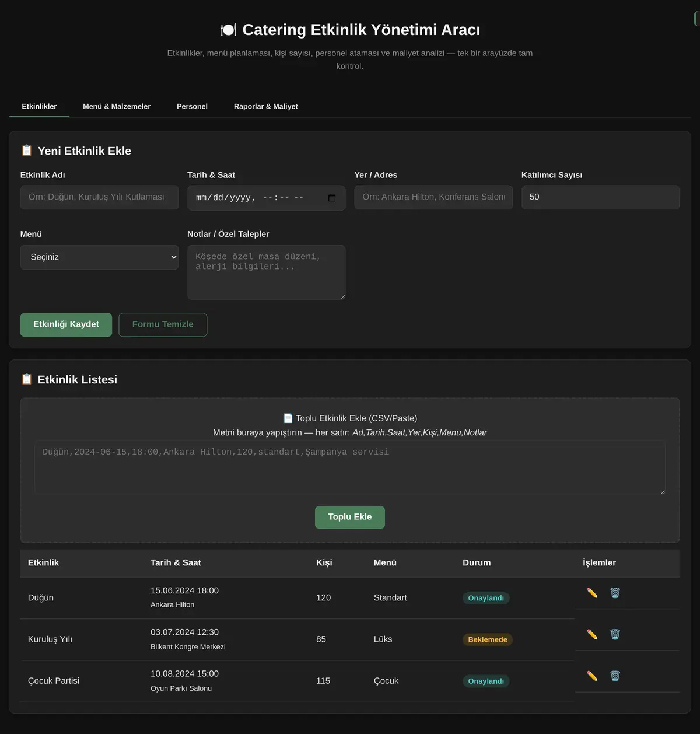Click the Oyun Parkı Salonu venue text
Viewport: 700px width, 734px height.
[x=181, y=688]
